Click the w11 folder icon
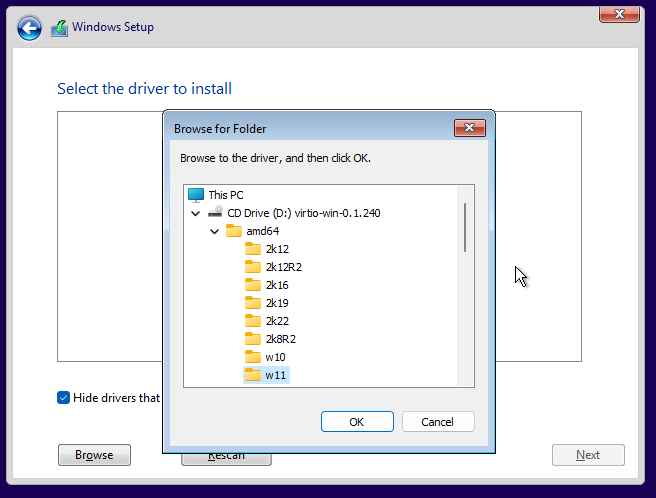The height and width of the screenshot is (498, 656). (x=253, y=375)
